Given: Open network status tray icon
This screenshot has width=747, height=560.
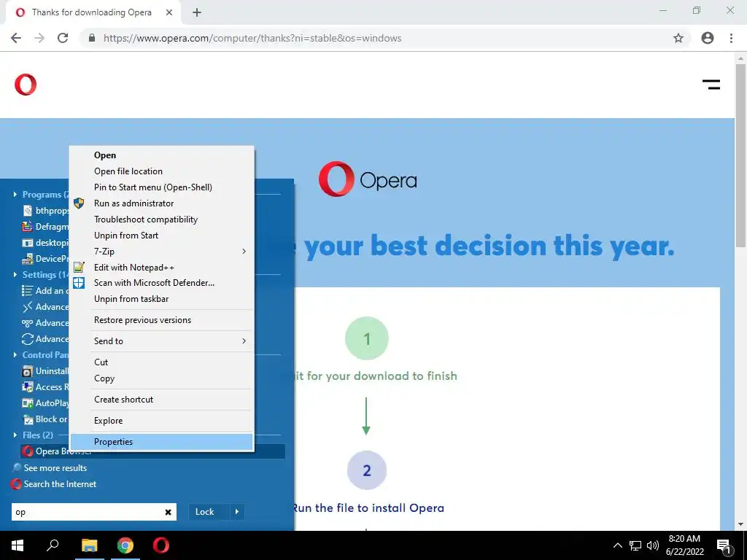Looking at the screenshot, I should [x=635, y=545].
